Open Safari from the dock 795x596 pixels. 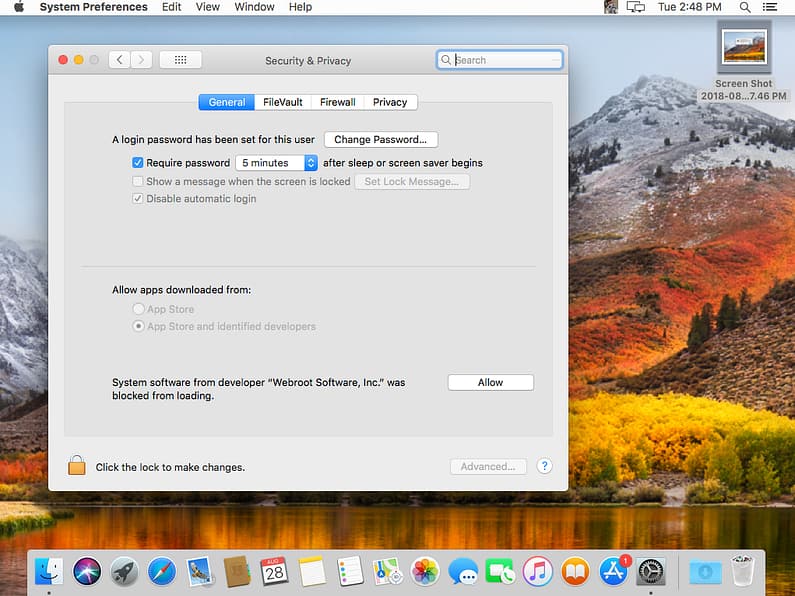coord(162,571)
